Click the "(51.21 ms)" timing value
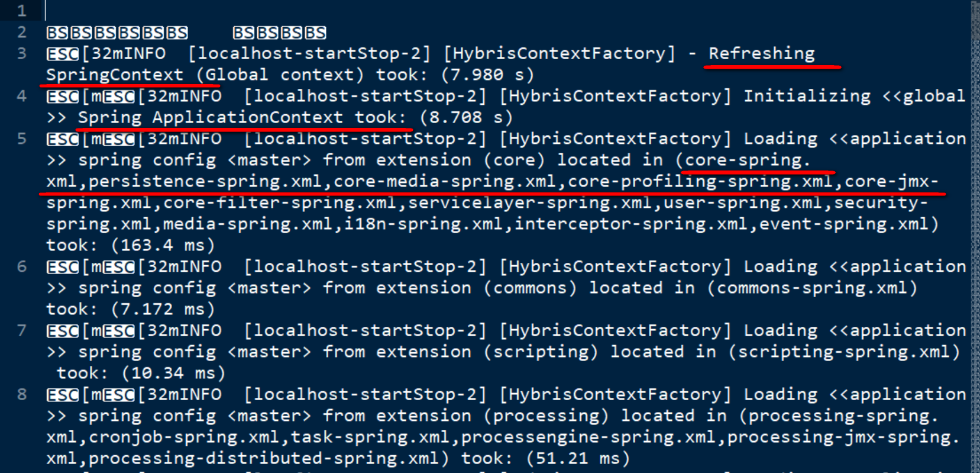The height and width of the screenshot is (473, 980). (x=578, y=458)
